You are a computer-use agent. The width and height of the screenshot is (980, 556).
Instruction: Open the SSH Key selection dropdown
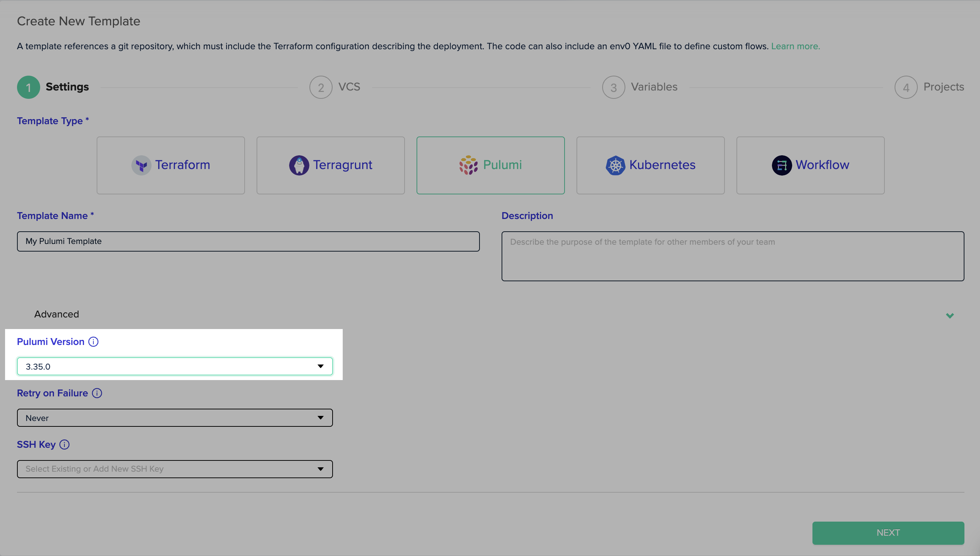175,469
